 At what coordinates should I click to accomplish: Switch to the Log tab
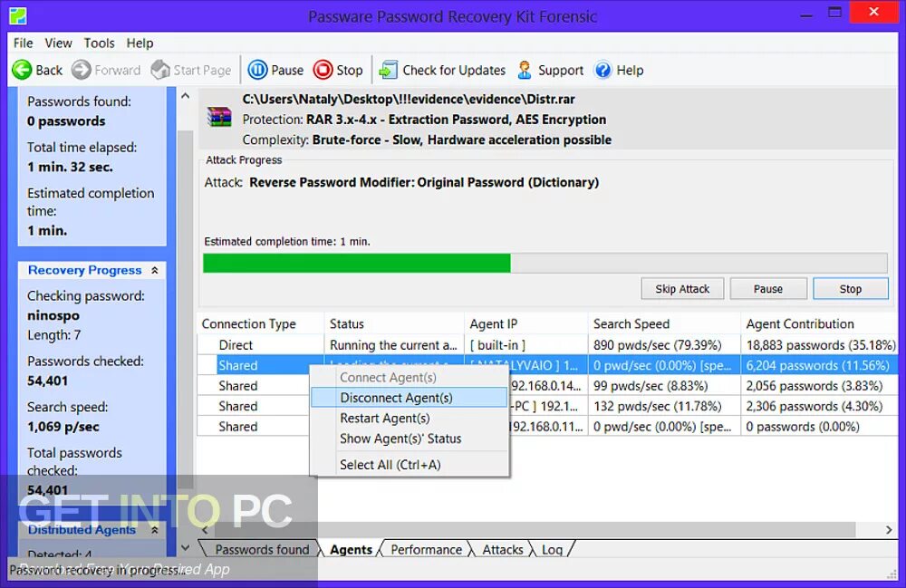552,549
